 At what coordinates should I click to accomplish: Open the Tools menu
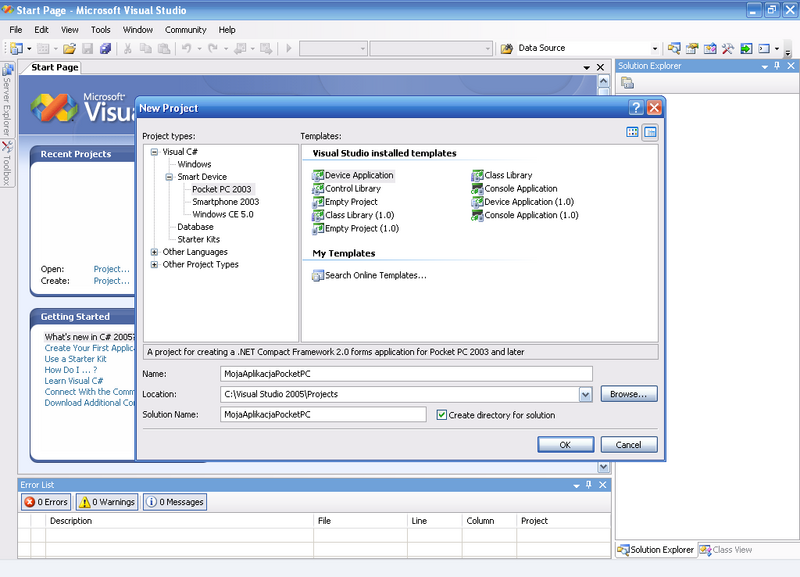click(101, 30)
